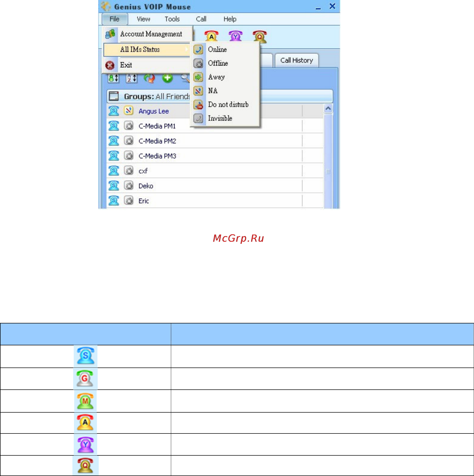Click the Online phone status icon
Screen dimensions: 474x476
(x=198, y=49)
